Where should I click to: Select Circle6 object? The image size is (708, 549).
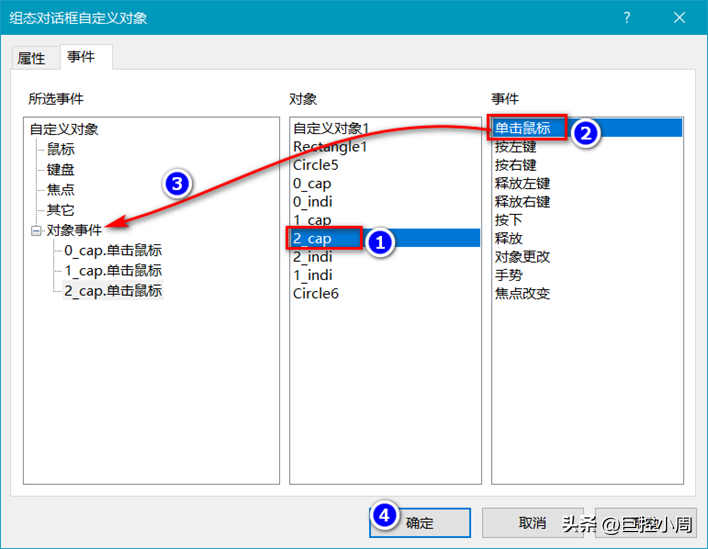point(316,294)
